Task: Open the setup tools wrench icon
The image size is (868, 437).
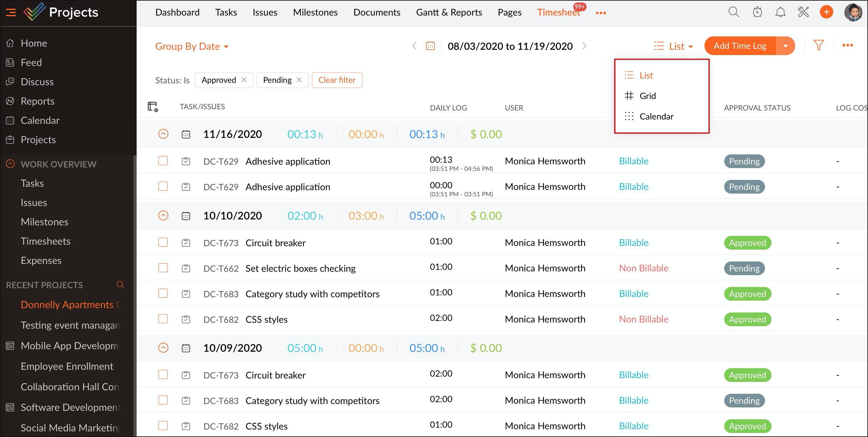Action: point(803,12)
